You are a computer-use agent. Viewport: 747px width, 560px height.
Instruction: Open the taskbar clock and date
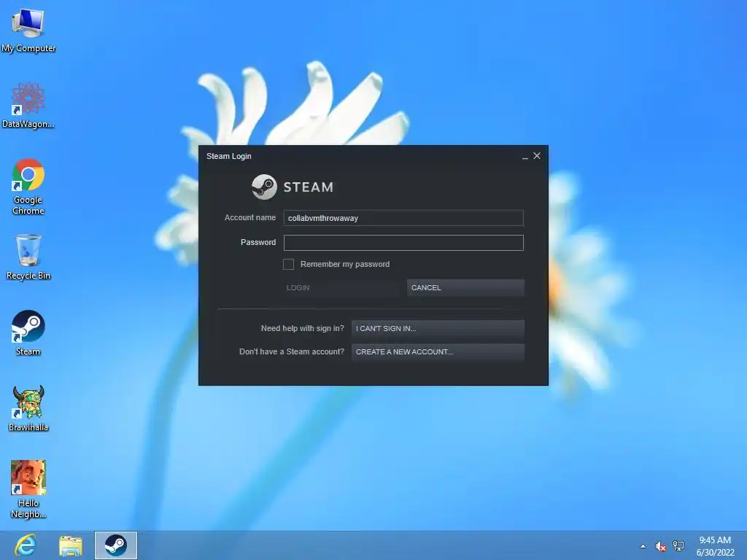coord(715,546)
